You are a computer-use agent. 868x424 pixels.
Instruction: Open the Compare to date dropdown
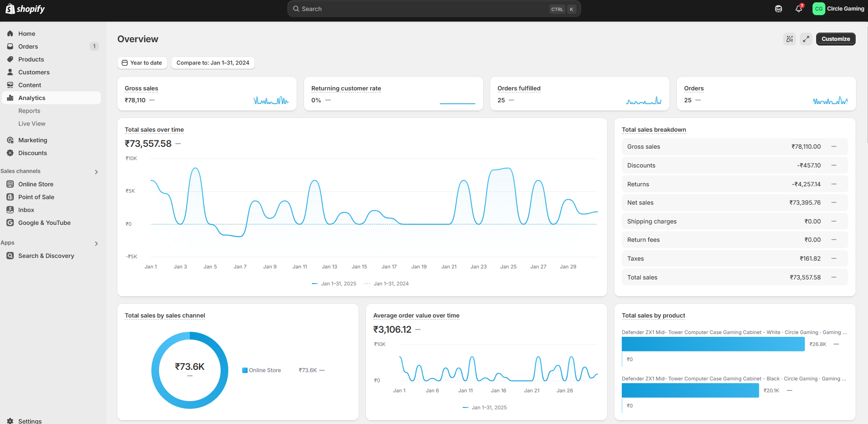(213, 63)
